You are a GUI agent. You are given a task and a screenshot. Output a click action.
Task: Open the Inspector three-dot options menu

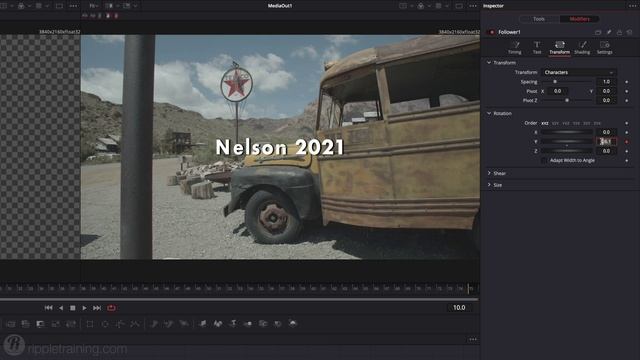(633, 6)
